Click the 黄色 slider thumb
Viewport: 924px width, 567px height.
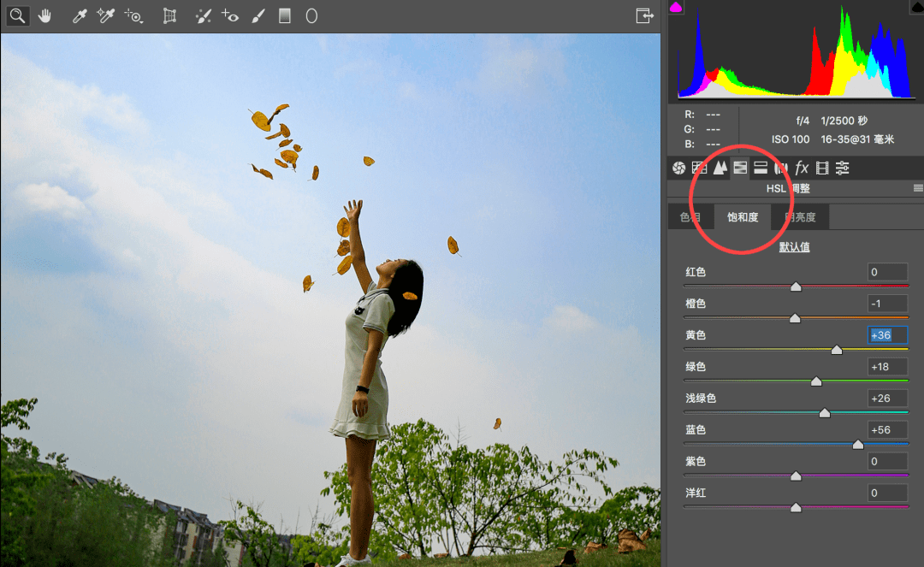836,350
